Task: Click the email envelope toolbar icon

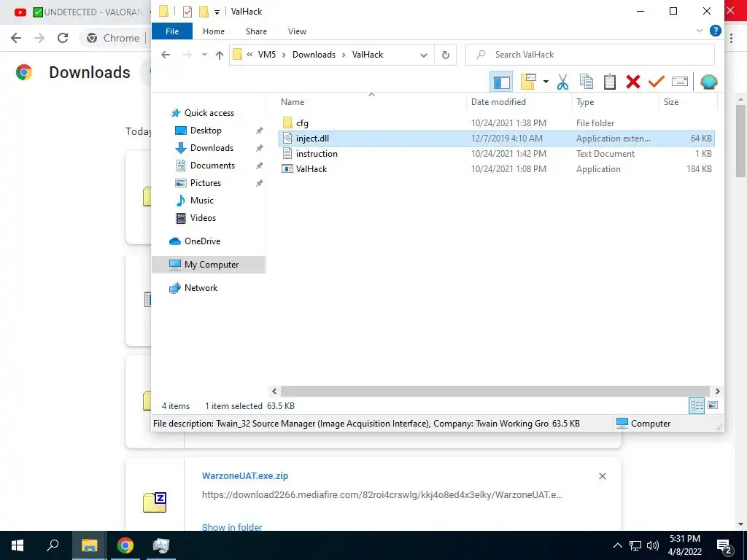Action: (680, 82)
